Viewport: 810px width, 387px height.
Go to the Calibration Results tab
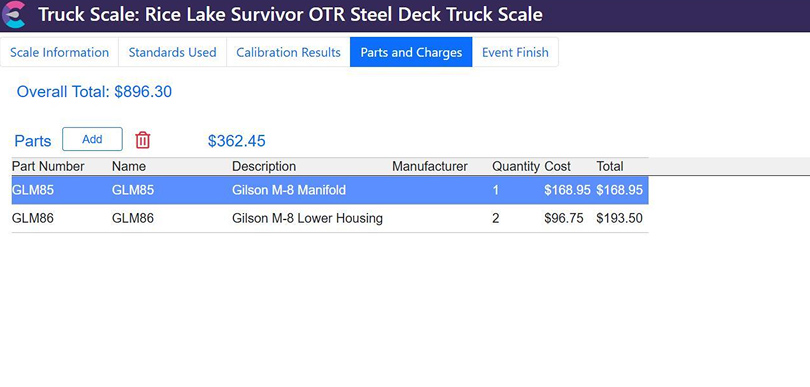click(288, 52)
